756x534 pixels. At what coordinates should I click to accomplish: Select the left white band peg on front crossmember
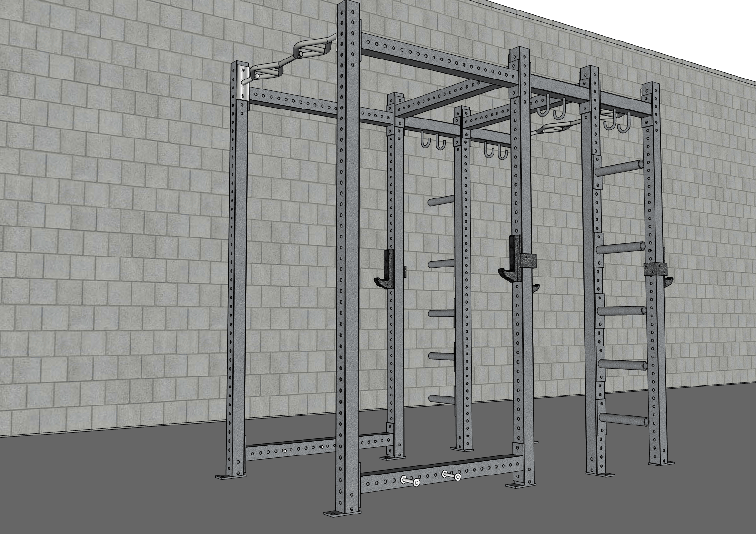pos(411,481)
